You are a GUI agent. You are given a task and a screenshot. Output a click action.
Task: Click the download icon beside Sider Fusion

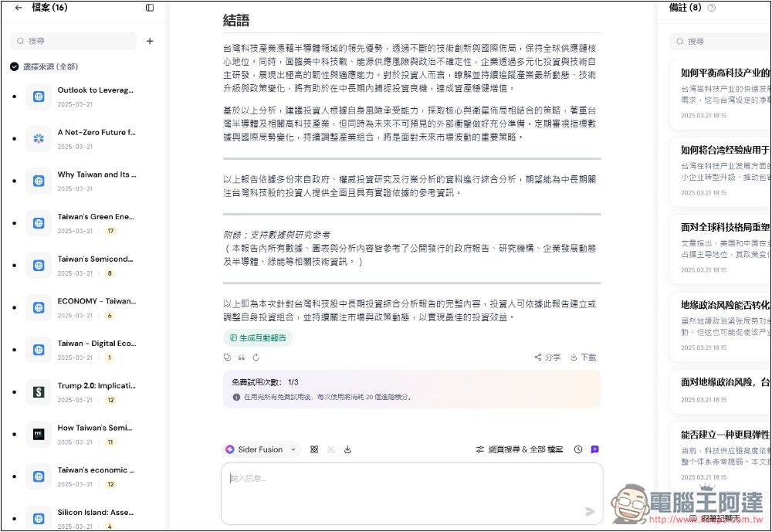pyautogui.click(x=347, y=449)
